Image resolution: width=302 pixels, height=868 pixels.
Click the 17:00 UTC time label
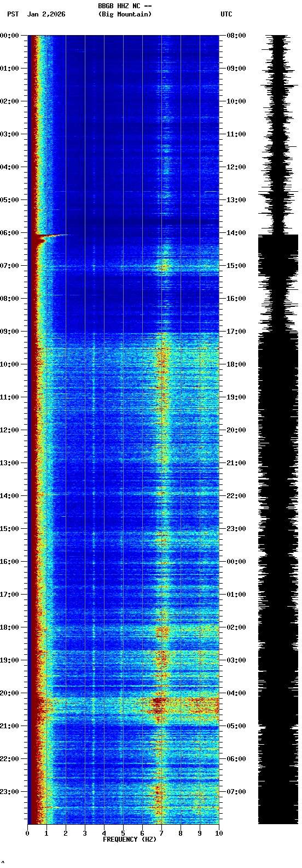coord(236,332)
